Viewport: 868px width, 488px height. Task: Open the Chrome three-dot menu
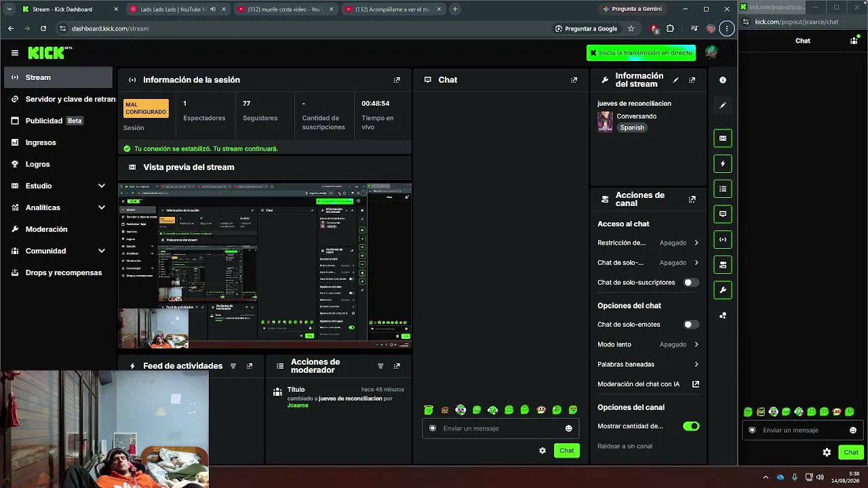point(727,28)
